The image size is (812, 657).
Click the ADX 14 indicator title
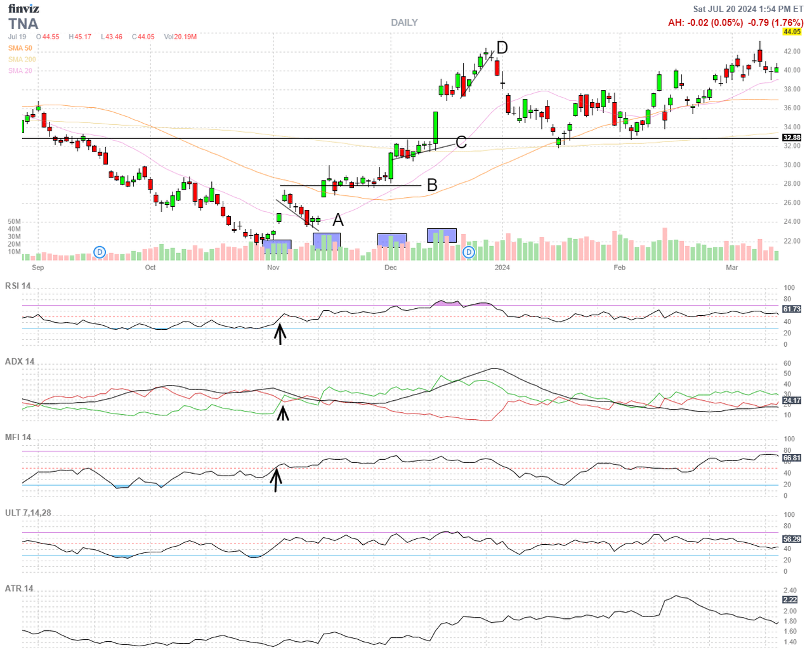pyautogui.click(x=20, y=361)
